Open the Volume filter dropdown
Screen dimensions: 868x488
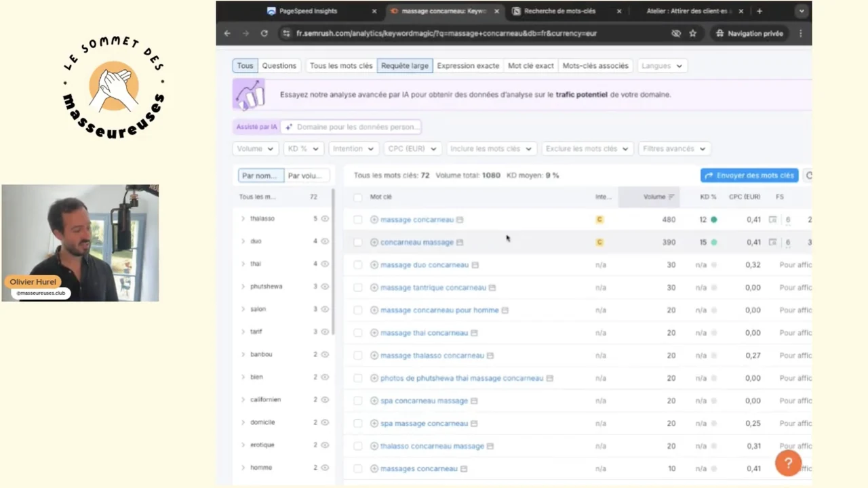click(x=255, y=148)
